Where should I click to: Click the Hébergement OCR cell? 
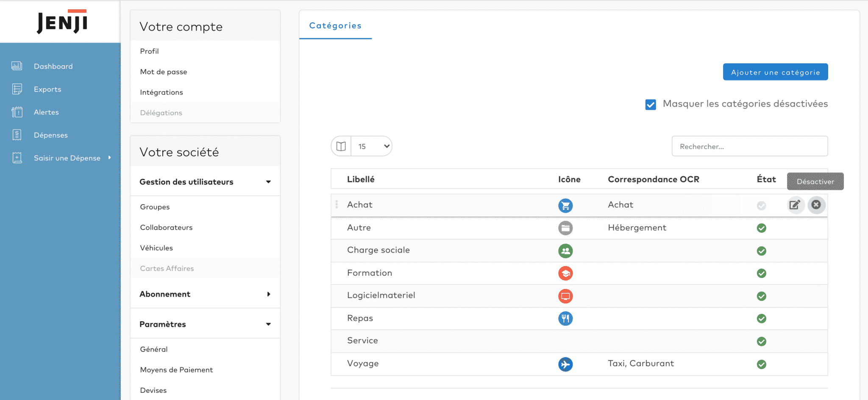pos(637,228)
